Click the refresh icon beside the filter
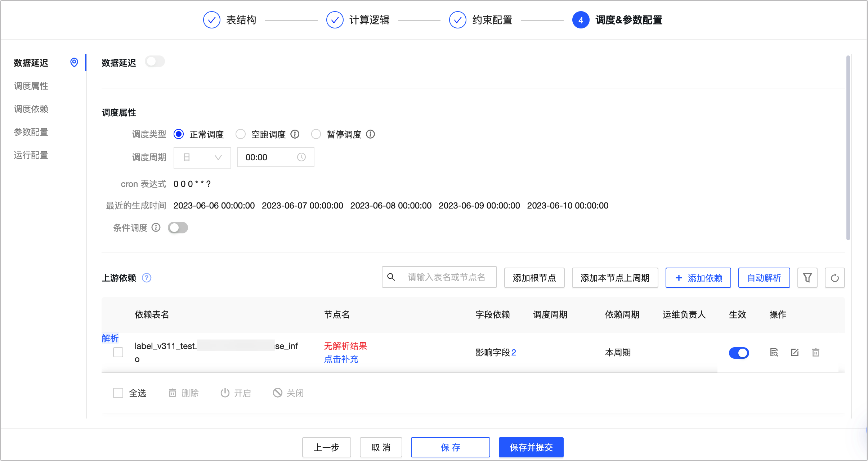 835,278
